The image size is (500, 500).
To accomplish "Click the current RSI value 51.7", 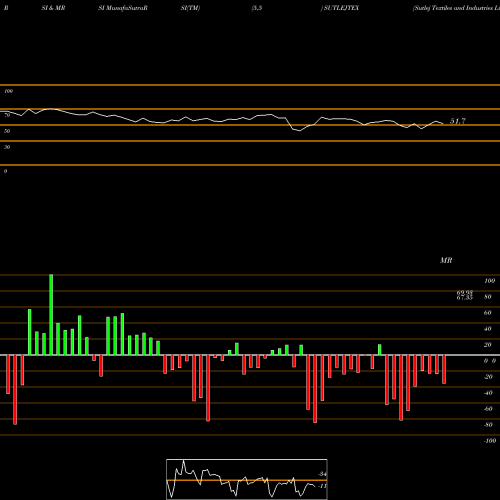I will click(458, 121).
